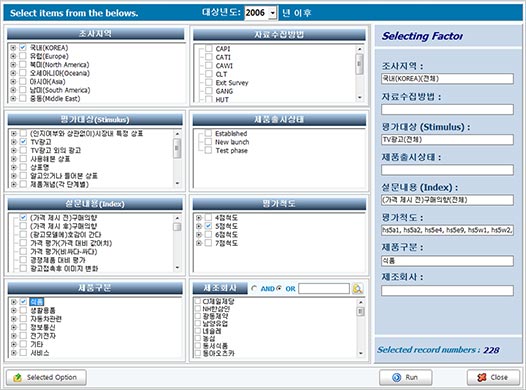Check the 네슬레 manufacturer checkbox
526x390 pixels.
(x=198, y=331)
